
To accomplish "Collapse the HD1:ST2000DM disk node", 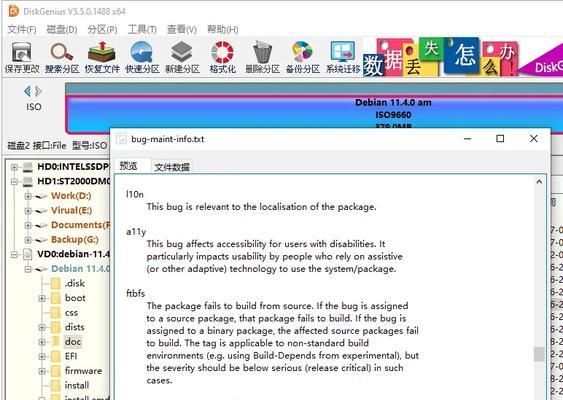I will click(x=14, y=182).
